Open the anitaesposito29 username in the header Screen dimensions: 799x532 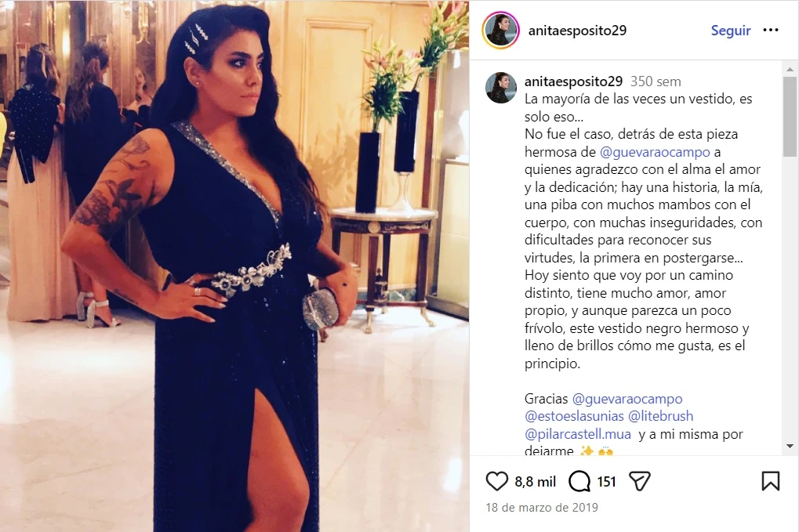click(x=577, y=31)
